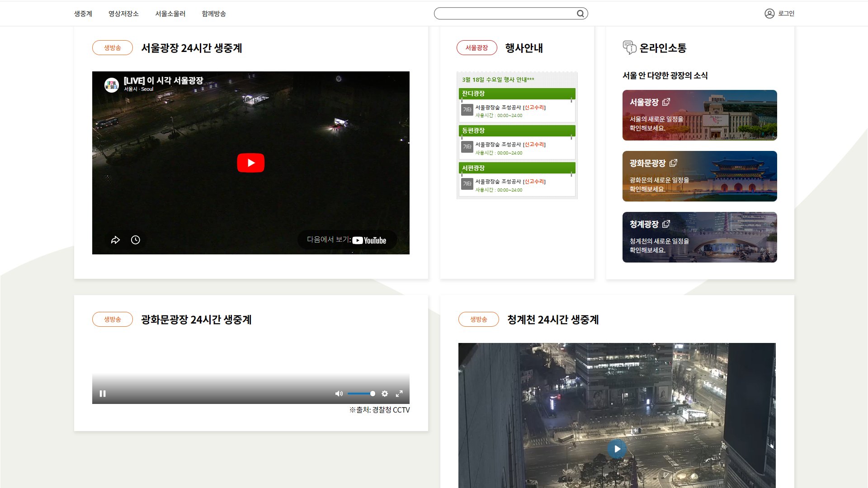Open the 영상저장소 menu item
Viewport: 868px width, 488px height.
(123, 14)
